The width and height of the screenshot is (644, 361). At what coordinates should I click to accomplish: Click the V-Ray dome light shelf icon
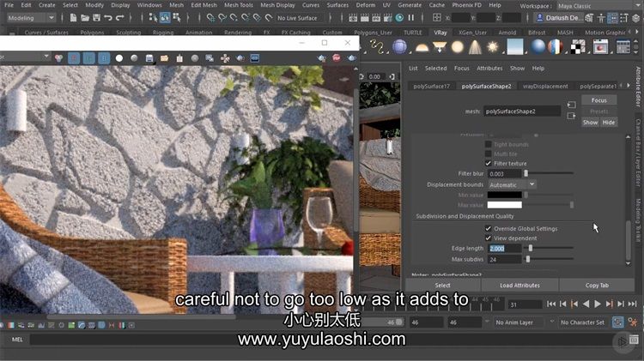click(422, 47)
